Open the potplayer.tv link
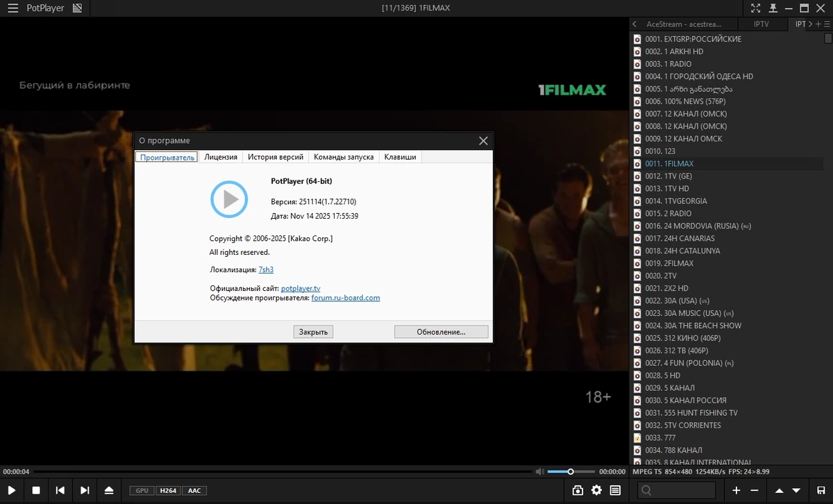The image size is (833, 504). (301, 288)
